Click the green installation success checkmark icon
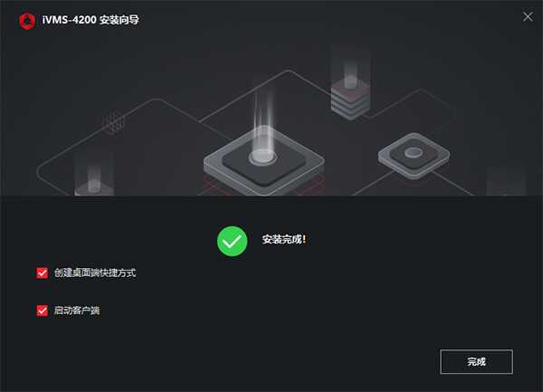Viewport: 543px width, 392px height. 232,242
